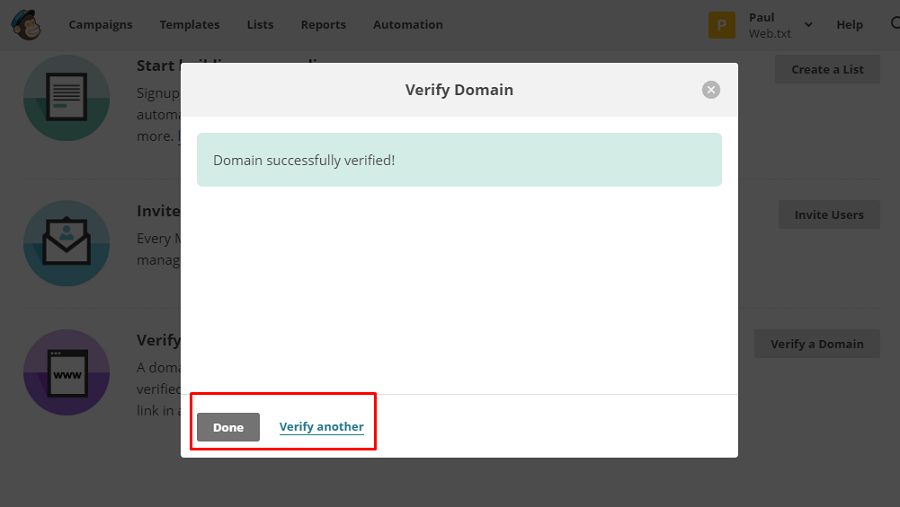900x507 pixels.
Task: Navigate to Reports
Action: [323, 25]
